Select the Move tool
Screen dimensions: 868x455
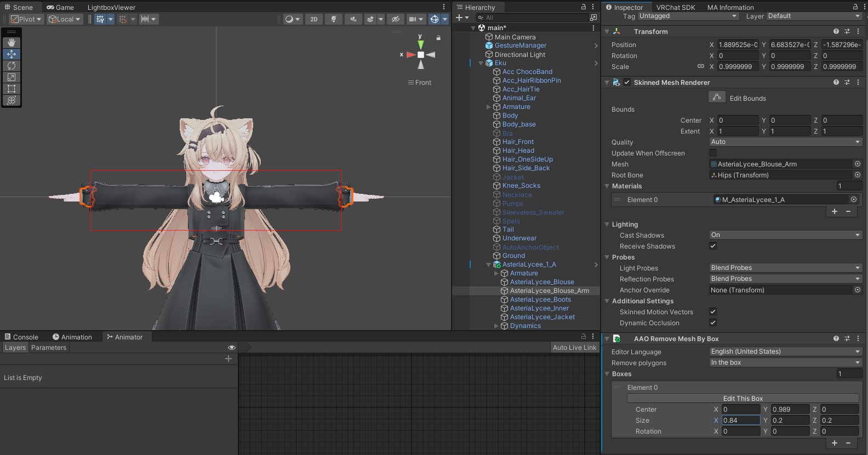(x=11, y=54)
